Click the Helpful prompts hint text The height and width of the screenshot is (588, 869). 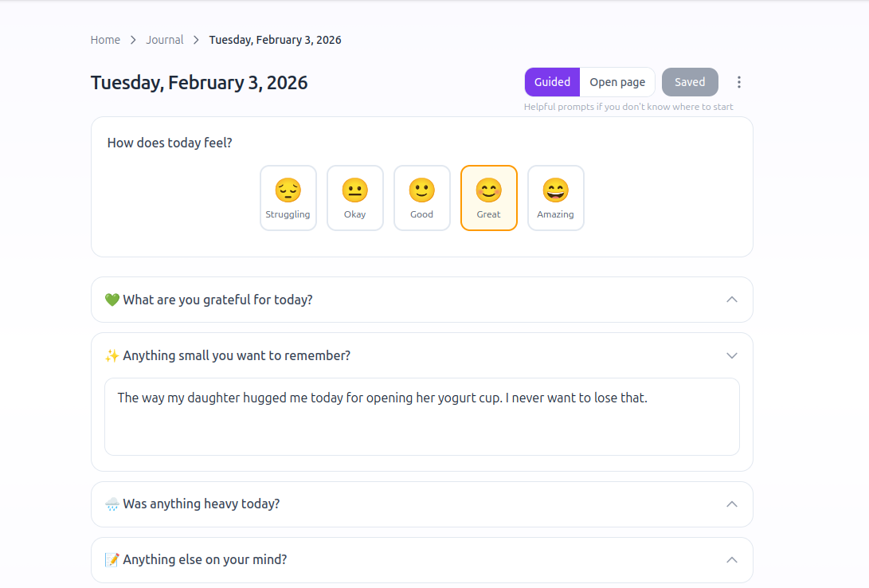628,107
